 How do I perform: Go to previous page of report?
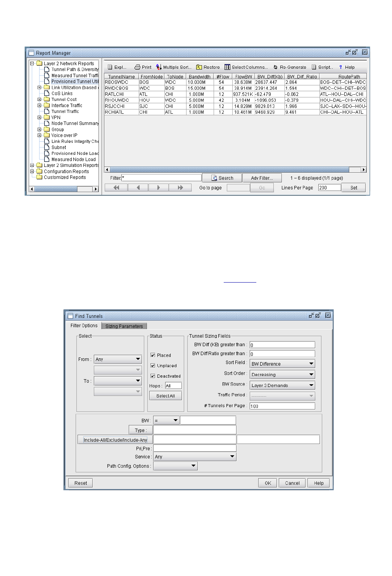[138, 187]
